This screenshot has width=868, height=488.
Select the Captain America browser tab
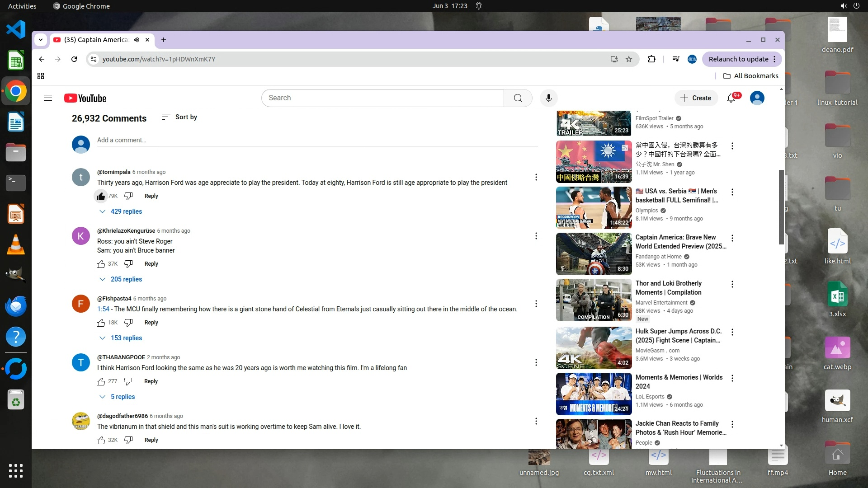pos(96,40)
